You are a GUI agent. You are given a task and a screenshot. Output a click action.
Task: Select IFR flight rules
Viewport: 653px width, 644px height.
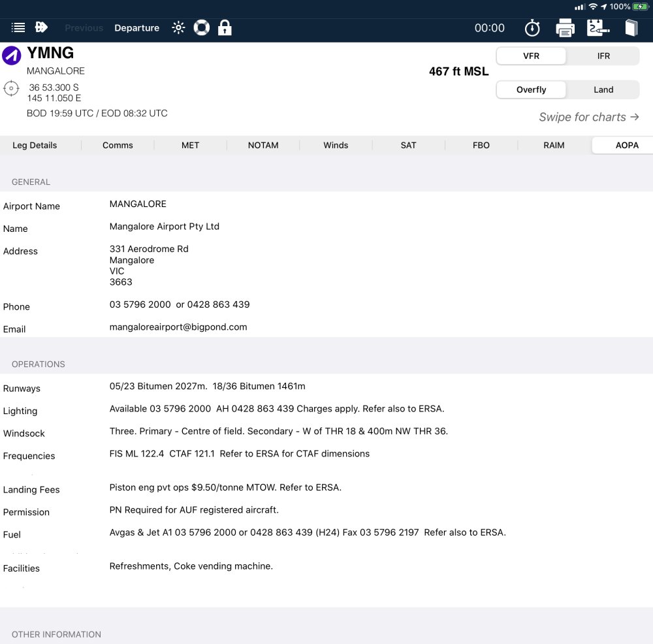pos(603,56)
